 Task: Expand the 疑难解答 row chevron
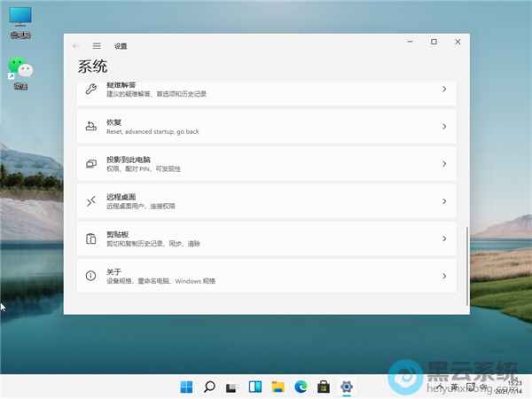point(443,90)
